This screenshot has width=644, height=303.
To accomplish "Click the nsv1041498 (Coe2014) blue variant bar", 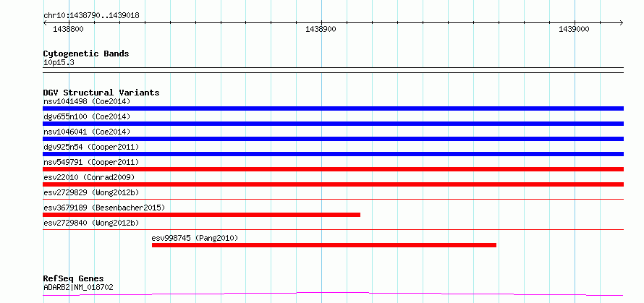I will point(333,108).
